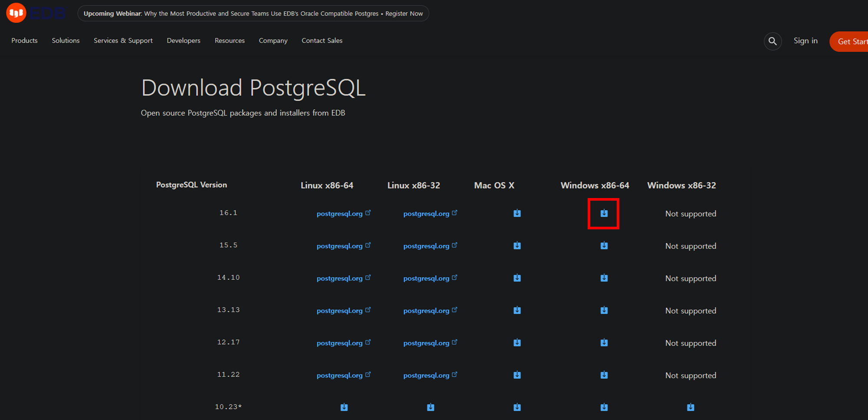This screenshot has width=868, height=420.
Task: Open postgresql.org link for 13.13 Linux x86-32
Action: (431, 311)
